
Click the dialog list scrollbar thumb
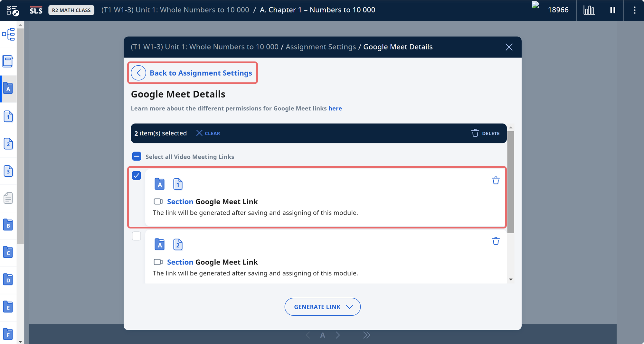510,182
